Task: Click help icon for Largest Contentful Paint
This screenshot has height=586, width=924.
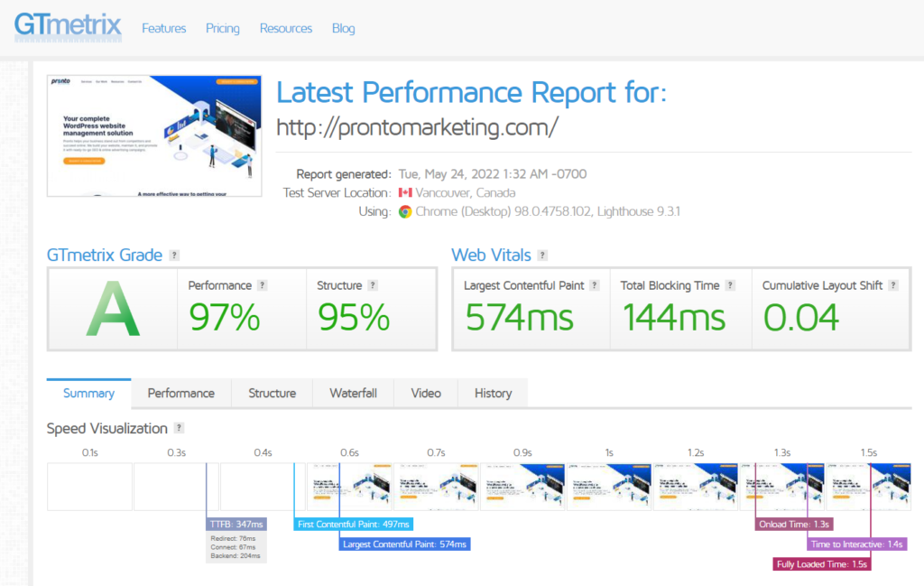Action: [595, 285]
